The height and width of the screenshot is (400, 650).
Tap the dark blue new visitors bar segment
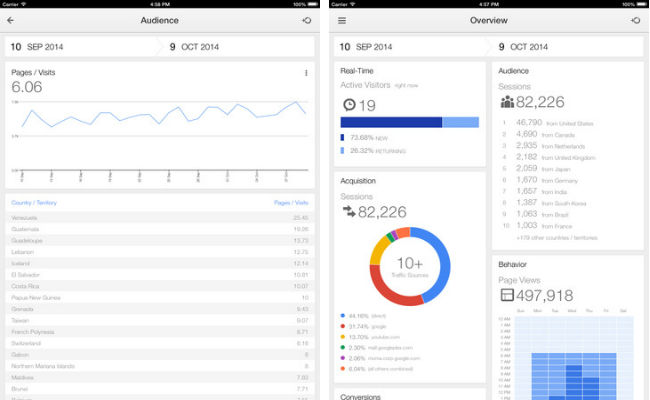tap(391, 122)
